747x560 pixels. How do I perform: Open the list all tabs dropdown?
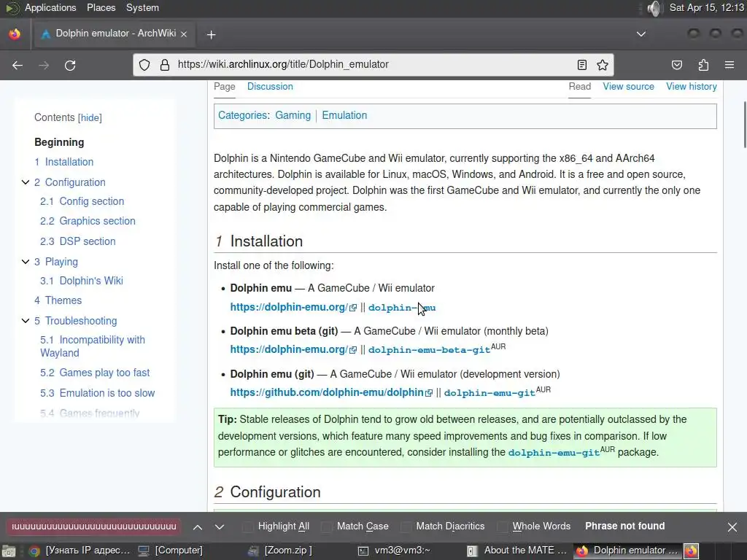click(x=641, y=34)
